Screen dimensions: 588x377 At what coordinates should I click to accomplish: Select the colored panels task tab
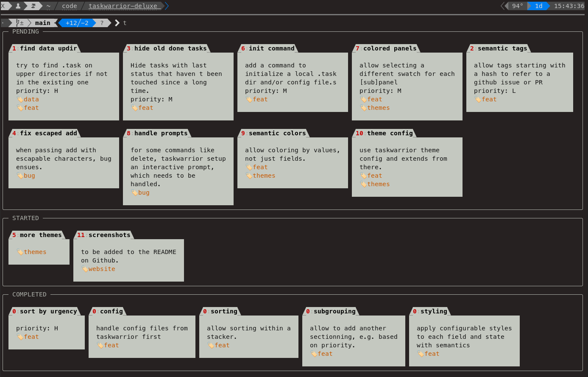point(386,48)
